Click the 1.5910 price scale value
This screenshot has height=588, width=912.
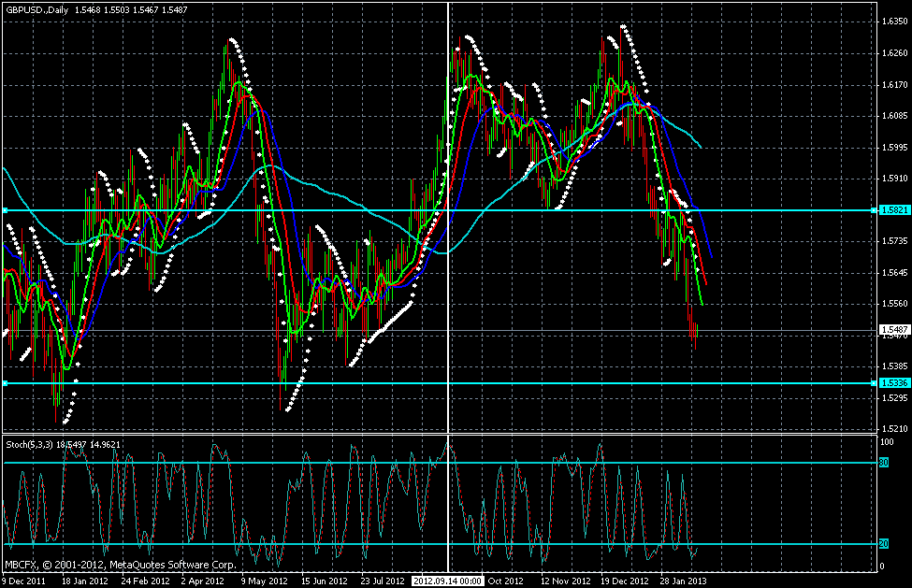tap(892, 179)
